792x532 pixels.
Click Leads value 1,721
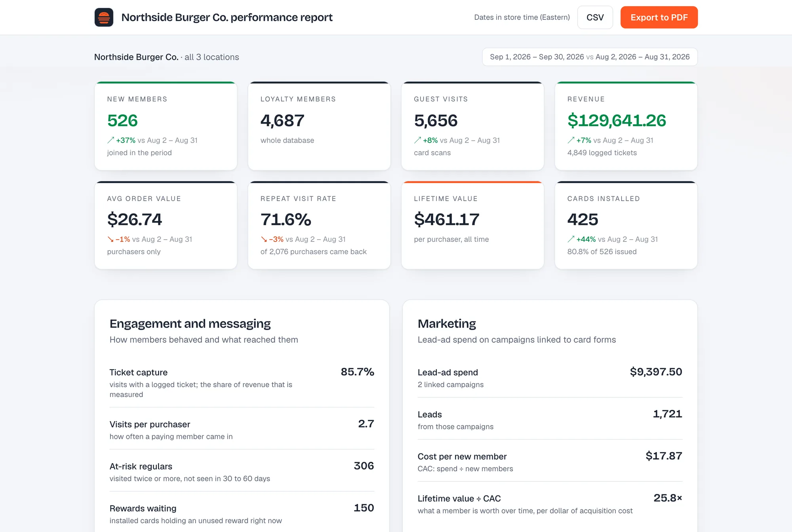click(667, 414)
